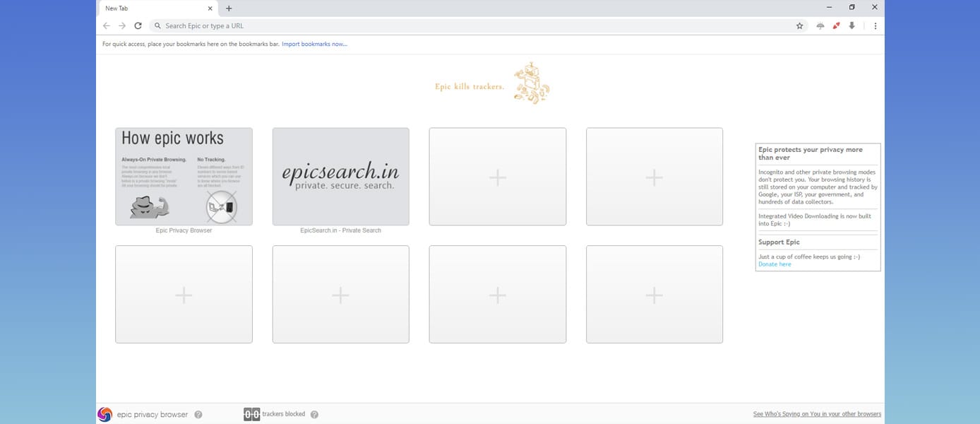The width and height of the screenshot is (980, 424).
Task: Close the New Tab tab
Action: (x=210, y=8)
